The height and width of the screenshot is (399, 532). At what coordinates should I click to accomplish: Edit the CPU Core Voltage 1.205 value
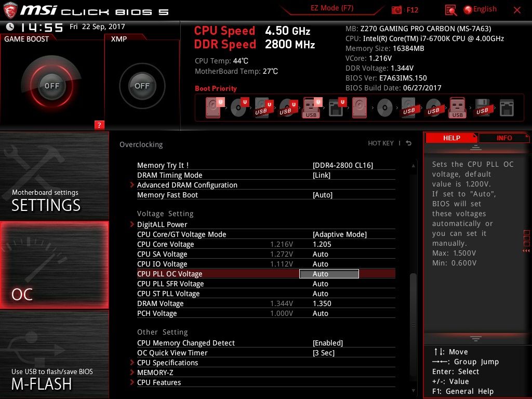coord(322,244)
